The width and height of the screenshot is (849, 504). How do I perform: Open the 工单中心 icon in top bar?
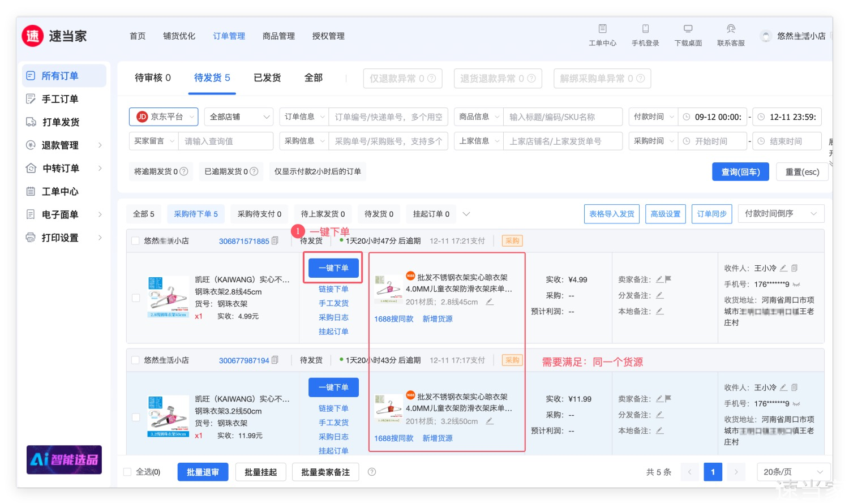pyautogui.click(x=602, y=29)
